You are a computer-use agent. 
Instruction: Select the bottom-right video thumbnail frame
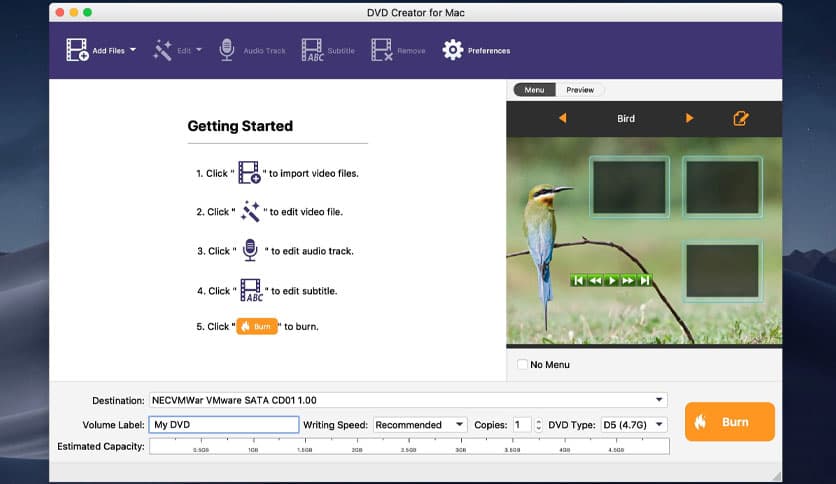pos(722,271)
